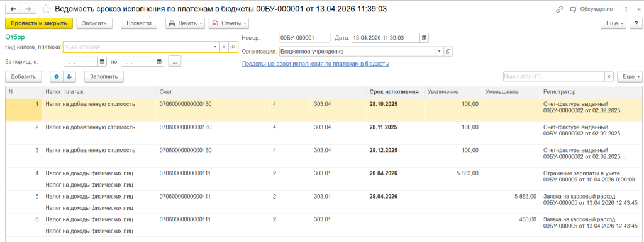The image size is (644, 242).
Task: Click the ellipsis period selection button
Action: 175,62
